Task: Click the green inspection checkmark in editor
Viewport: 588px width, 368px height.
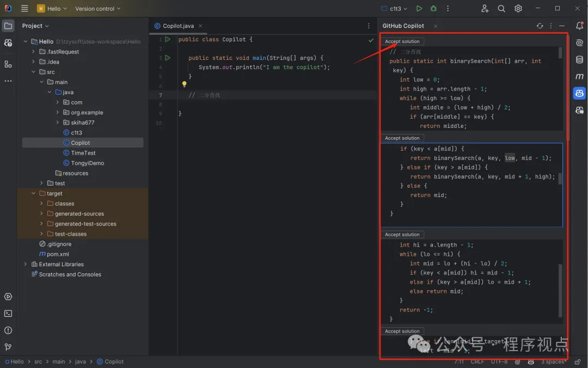Action: [x=371, y=40]
